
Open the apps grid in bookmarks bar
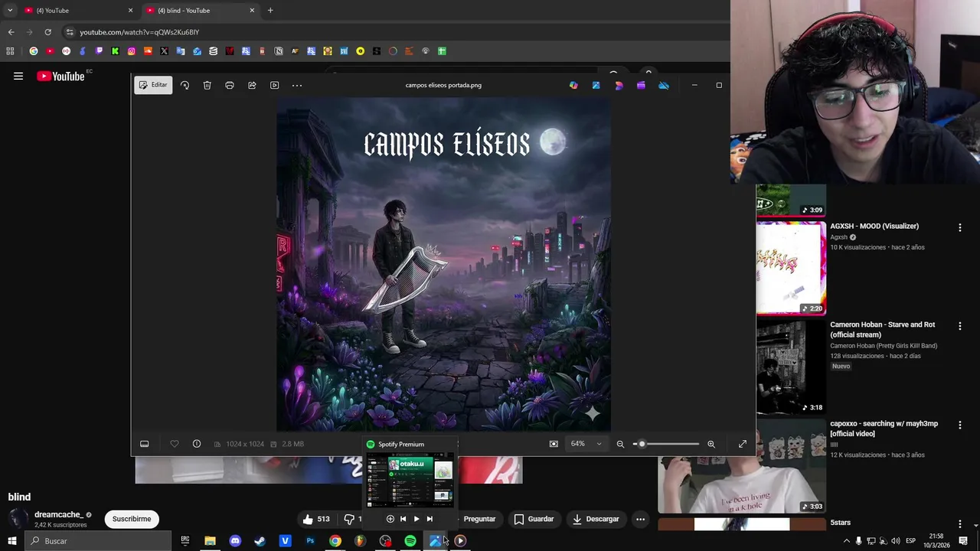[10, 51]
